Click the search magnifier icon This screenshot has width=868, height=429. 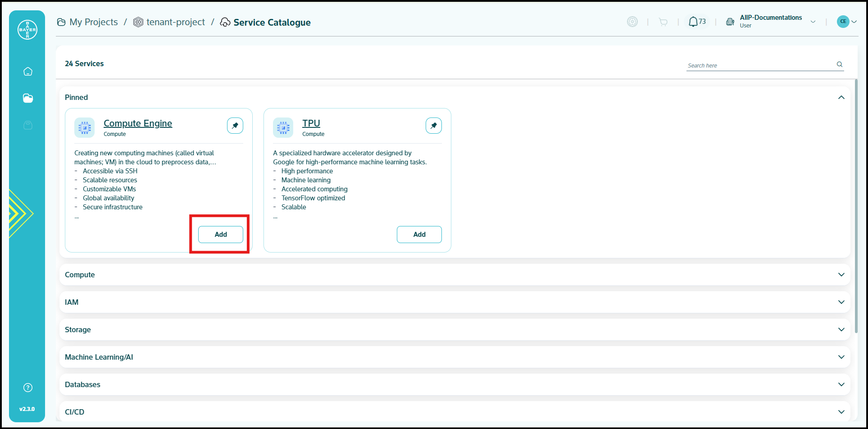(x=840, y=64)
